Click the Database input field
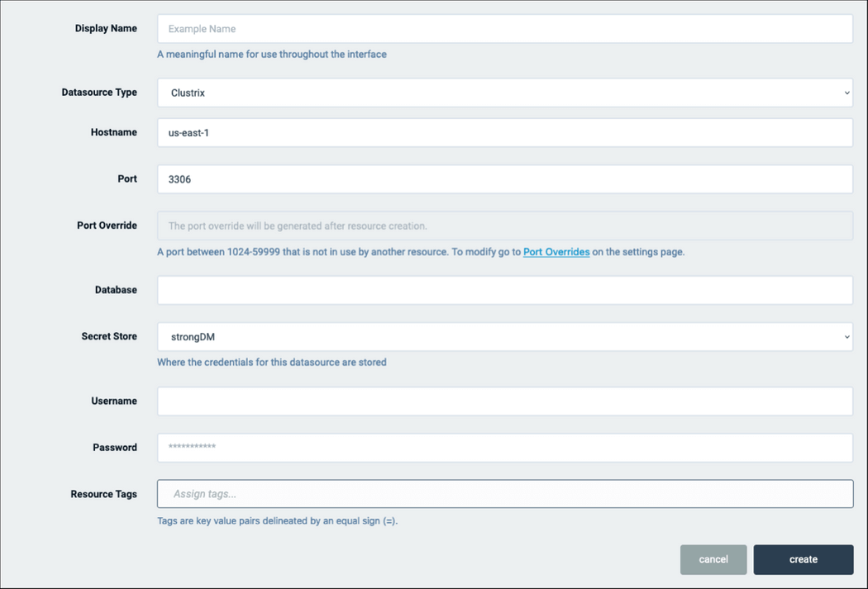Viewport: 868px width, 589px height. click(x=505, y=290)
